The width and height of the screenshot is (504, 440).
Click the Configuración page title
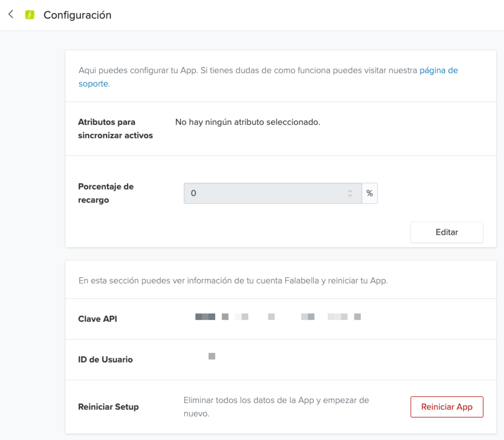[77, 15]
